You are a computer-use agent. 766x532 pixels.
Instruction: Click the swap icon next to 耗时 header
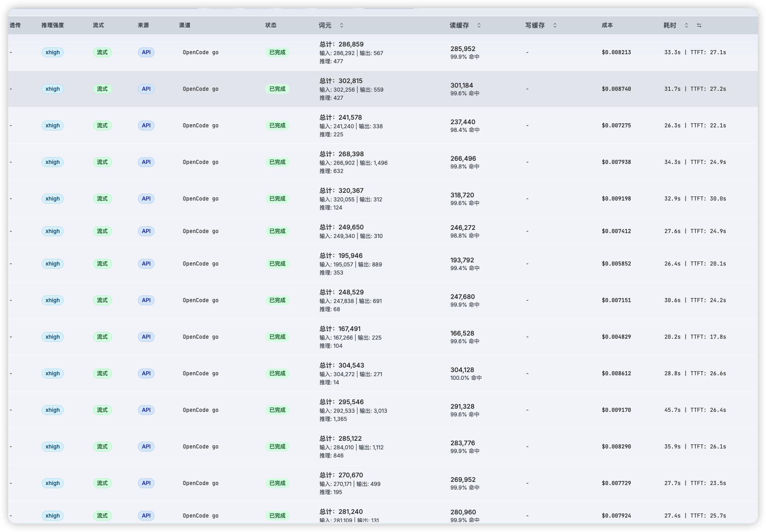coord(699,25)
